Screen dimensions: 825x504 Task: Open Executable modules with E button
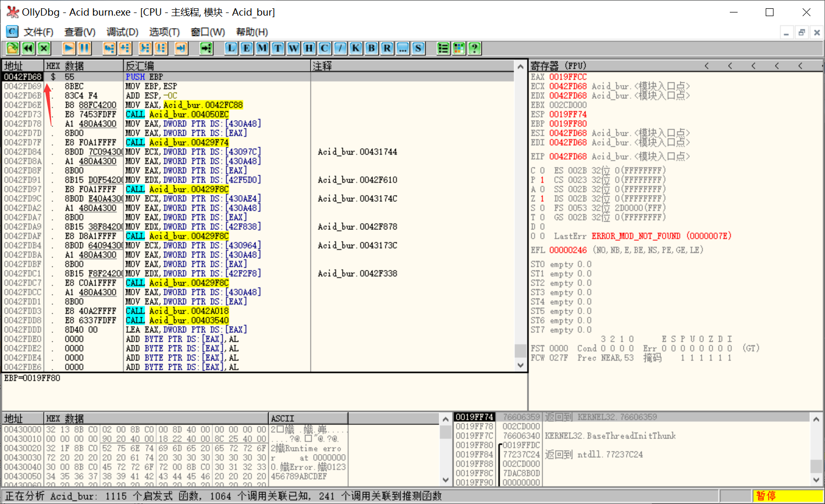(247, 48)
